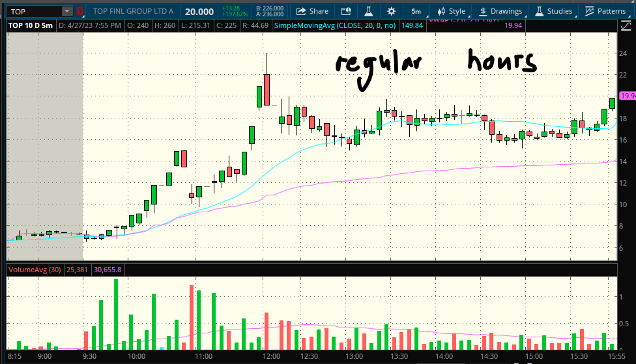Open the Studies menu
The height and width of the screenshot is (364, 636).
554,11
